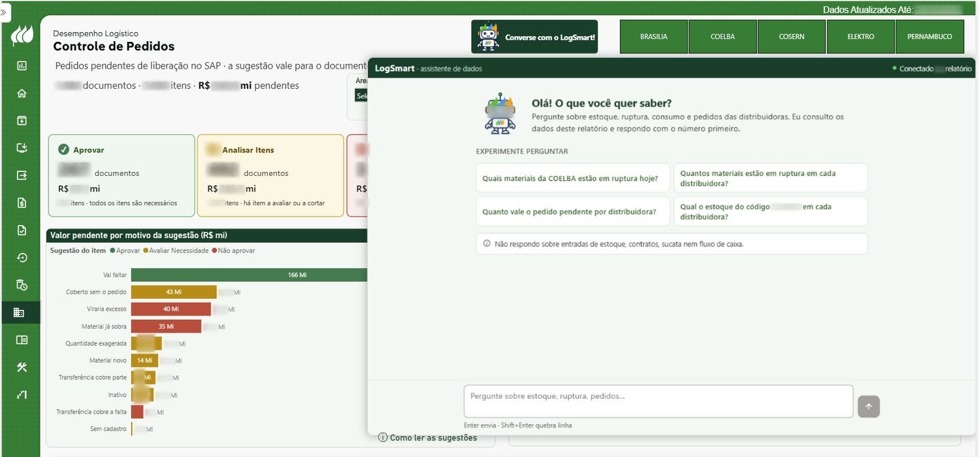Ask 'Quanto vale o pedido pendente por distribuidora?'

coord(573,211)
